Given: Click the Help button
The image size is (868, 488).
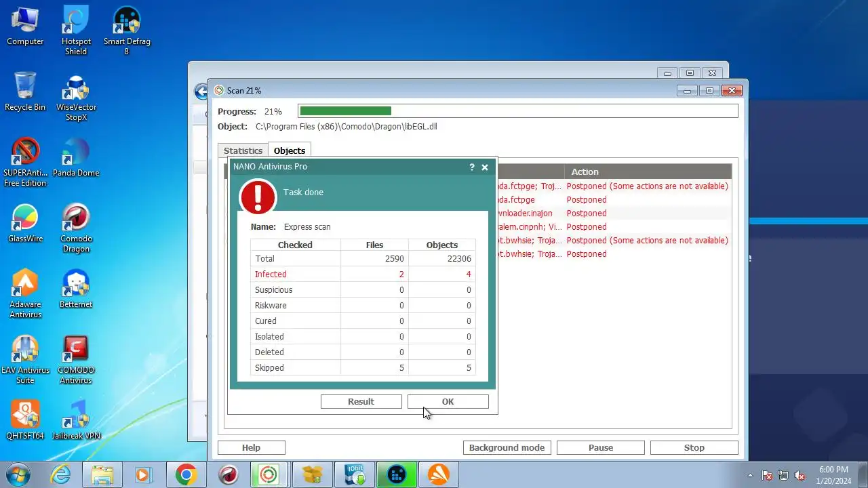Looking at the screenshot, I should point(251,447).
